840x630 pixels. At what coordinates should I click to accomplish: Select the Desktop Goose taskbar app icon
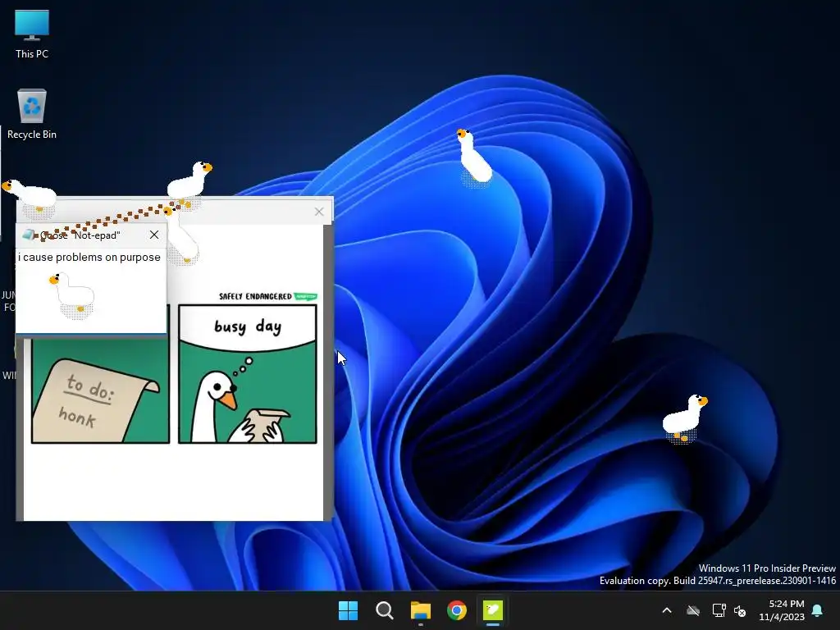[x=493, y=610]
